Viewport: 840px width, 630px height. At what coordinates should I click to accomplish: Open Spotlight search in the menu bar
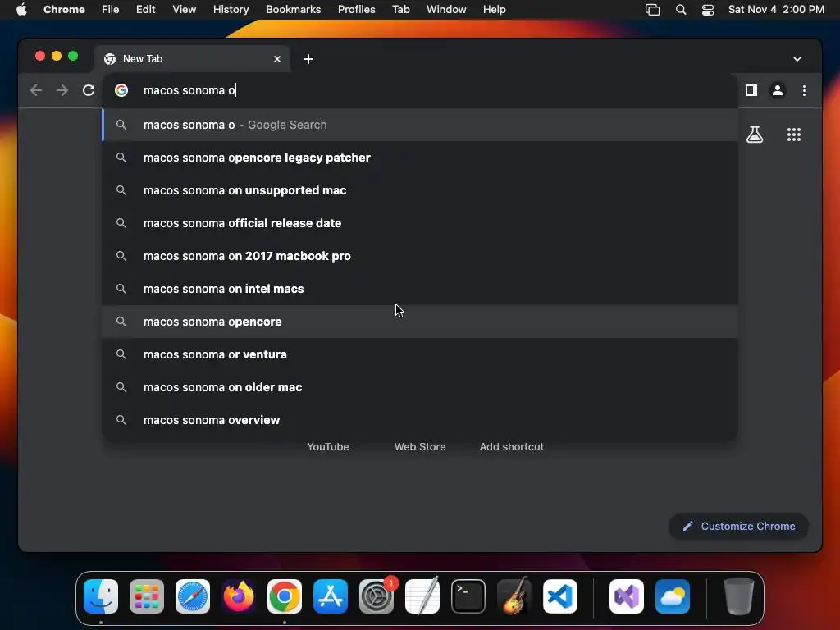click(680, 10)
